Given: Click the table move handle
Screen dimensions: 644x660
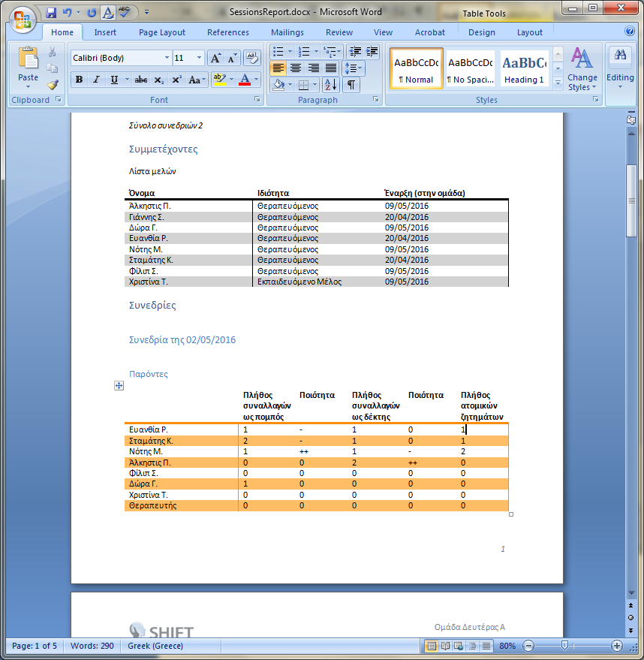Looking at the screenshot, I should coord(119,385).
